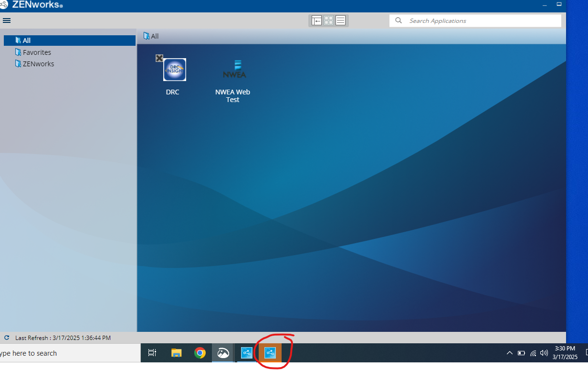Click the Search Applications field
588x370 pixels.
point(482,21)
